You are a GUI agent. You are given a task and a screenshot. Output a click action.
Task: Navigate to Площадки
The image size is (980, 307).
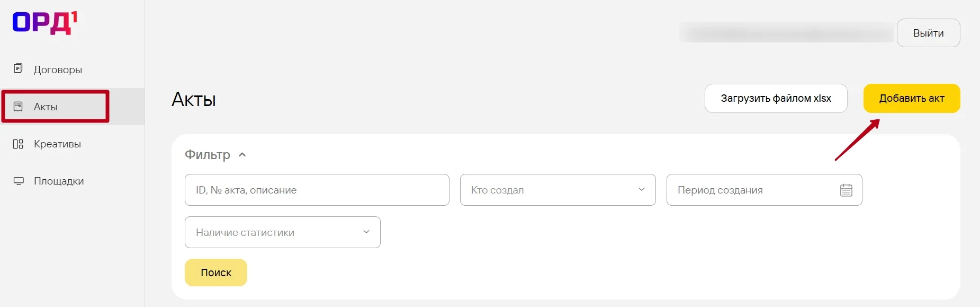(59, 181)
